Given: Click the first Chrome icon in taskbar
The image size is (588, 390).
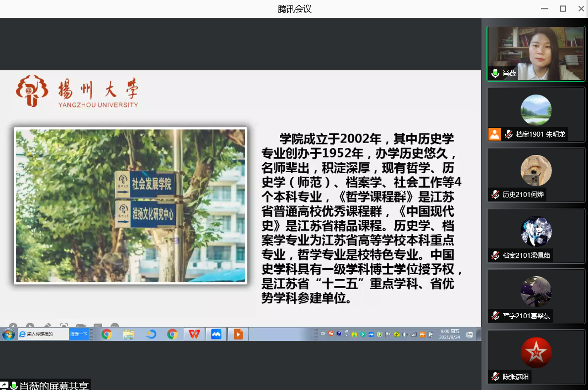Looking at the screenshot, I should (107, 335).
